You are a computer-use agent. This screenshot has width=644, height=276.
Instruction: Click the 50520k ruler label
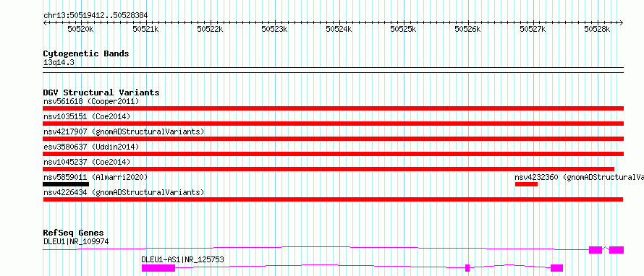[81, 29]
